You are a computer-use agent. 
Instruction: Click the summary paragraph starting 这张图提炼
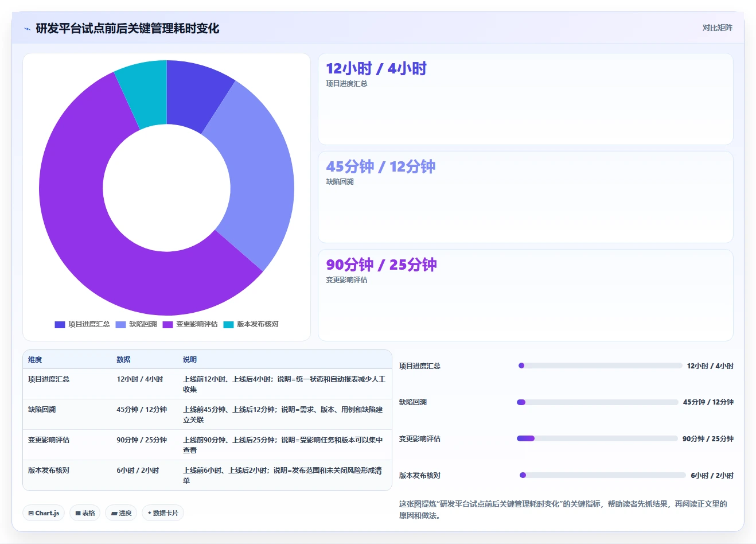click(563, 510)
